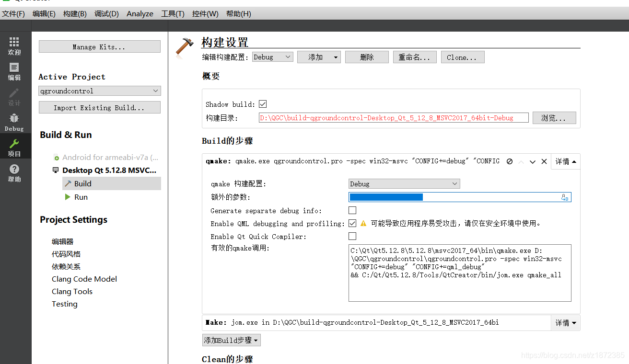
Task: Toggle the Shadow build checkbox
Action: point(262,104)
